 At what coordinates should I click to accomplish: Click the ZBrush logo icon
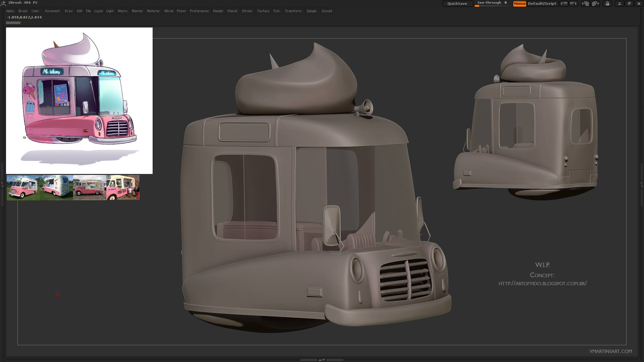point(3,3)
